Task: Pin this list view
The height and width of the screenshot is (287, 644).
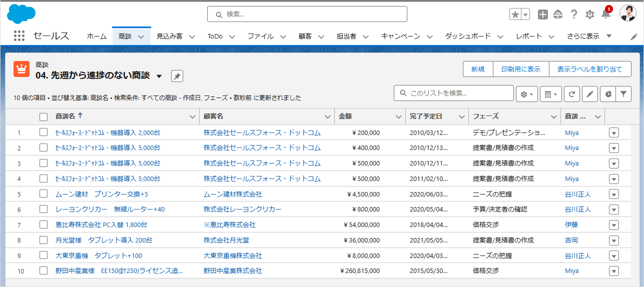Action: point(177,76)
